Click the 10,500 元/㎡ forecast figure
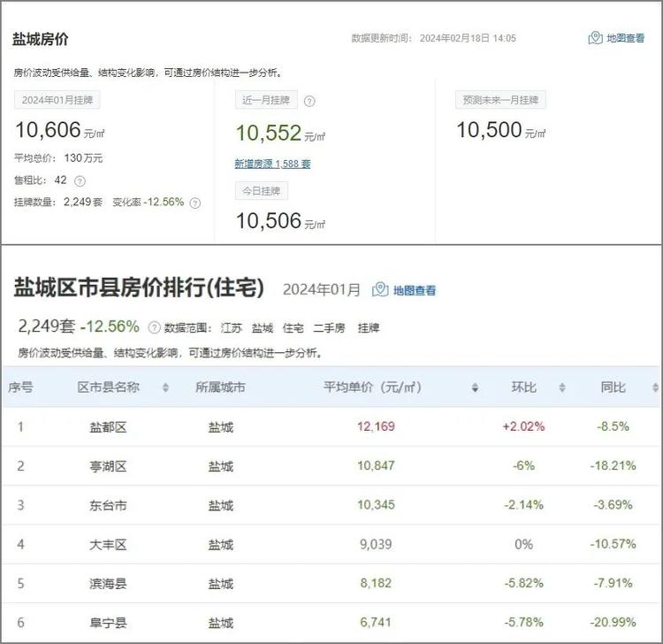Screen dimensions: 663x644 [501, 130]
